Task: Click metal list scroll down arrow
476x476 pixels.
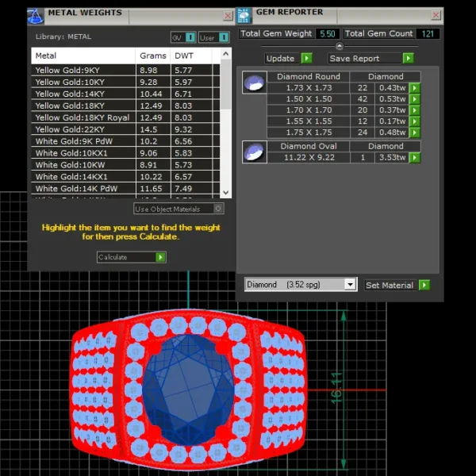Action: pos(225,193)
